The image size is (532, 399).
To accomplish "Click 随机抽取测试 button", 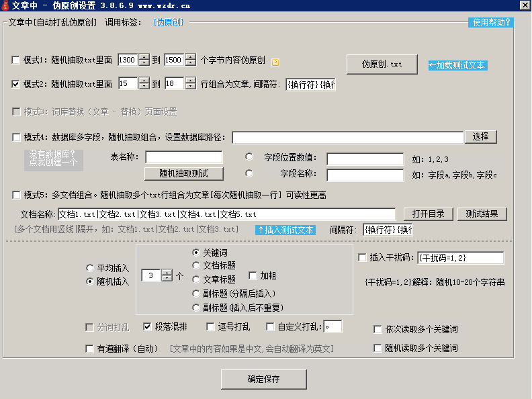I will coord(184,174).
